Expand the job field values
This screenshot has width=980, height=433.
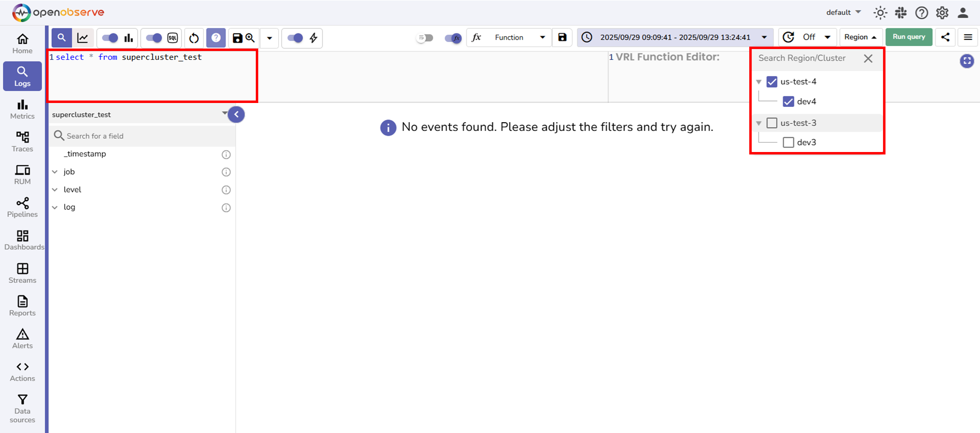[x=55, y=172]
